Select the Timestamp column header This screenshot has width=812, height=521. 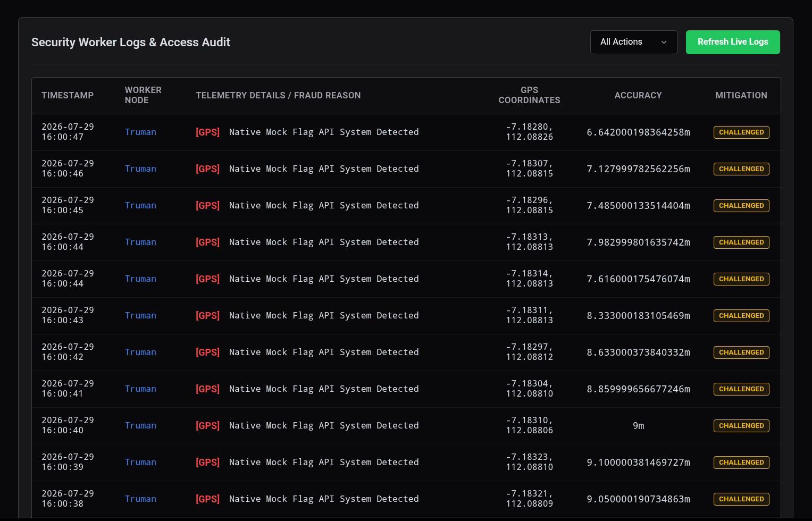click(68, 95)
